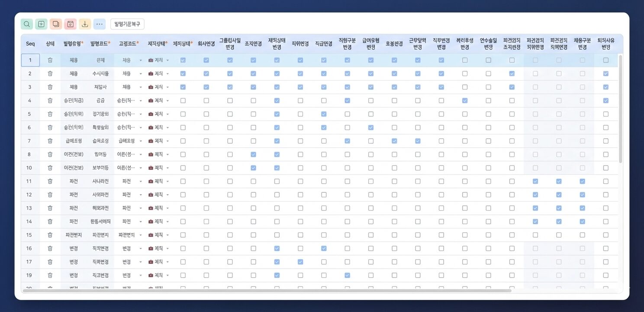
Task: Click the yellow download icon
Action: coord(85,24)
